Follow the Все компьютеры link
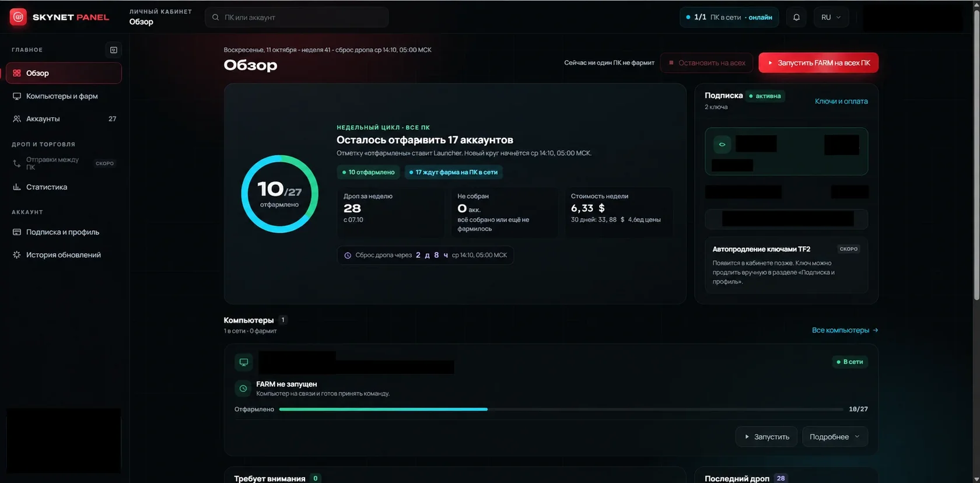Image resolution: width=980 pixels, height=483 pixels. coord(845,330)
